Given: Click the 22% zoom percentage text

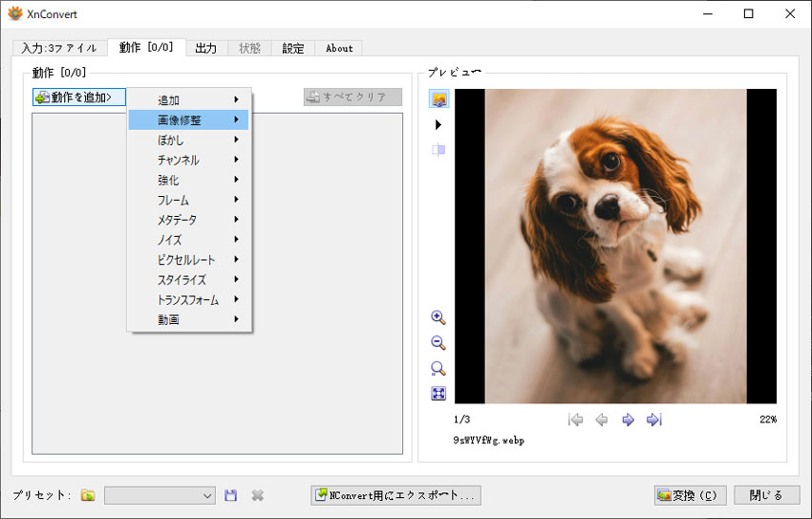Looking at the screenshot, I should (768, 420).
